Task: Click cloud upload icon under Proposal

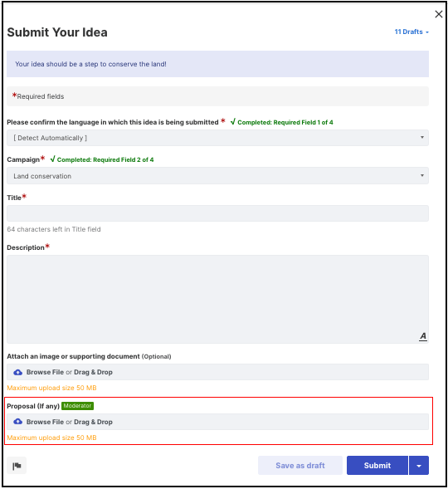Action: click(x=17, y=422)
